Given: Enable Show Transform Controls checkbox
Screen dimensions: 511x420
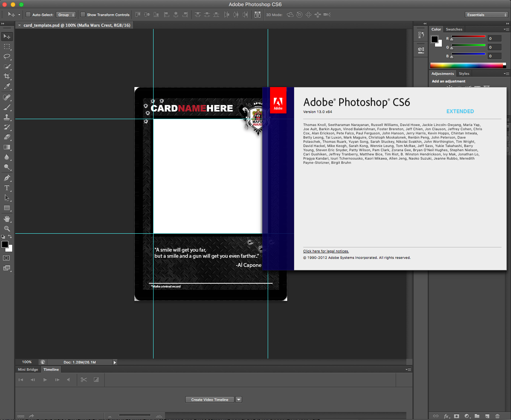Looking at the screenshot, I should pyautogui.click(x=83, y=15).
